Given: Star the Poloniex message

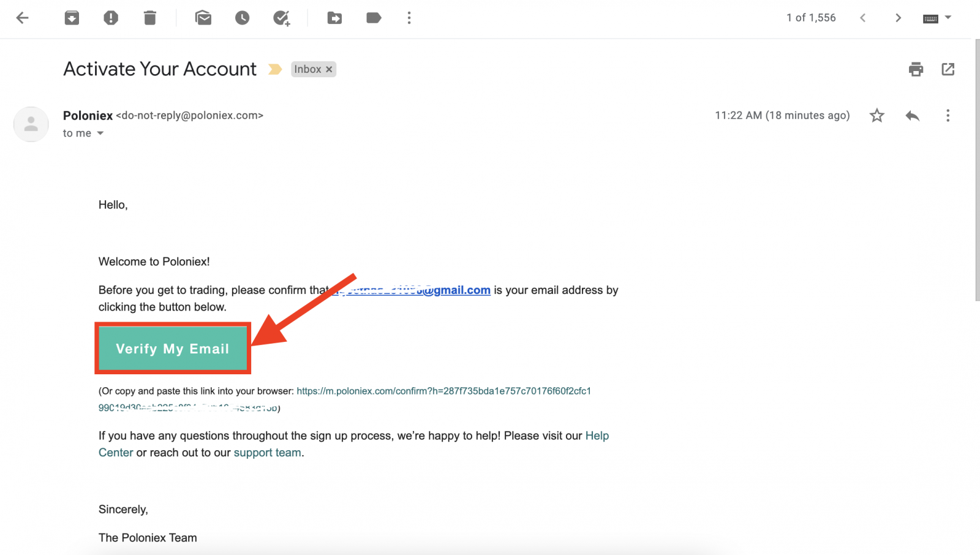Looking at the screenshot, I should pyautogui.click(x=876, y=115).
